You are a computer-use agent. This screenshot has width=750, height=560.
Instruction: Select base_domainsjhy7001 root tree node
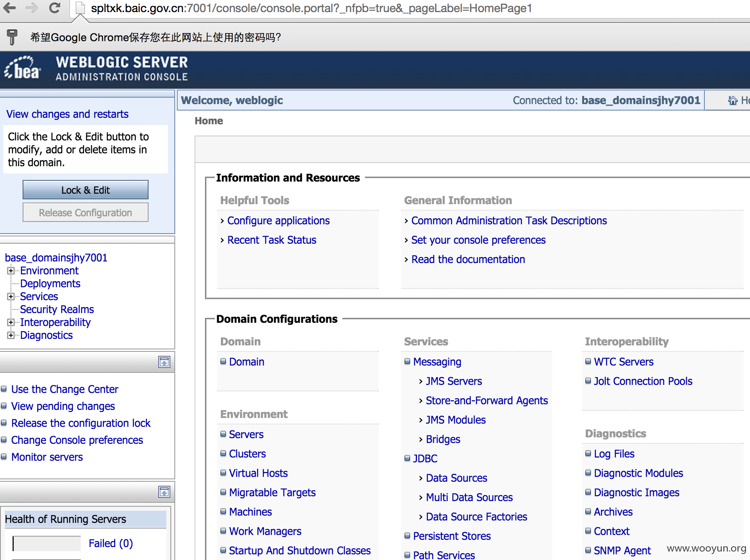click(x=56, y=258)
